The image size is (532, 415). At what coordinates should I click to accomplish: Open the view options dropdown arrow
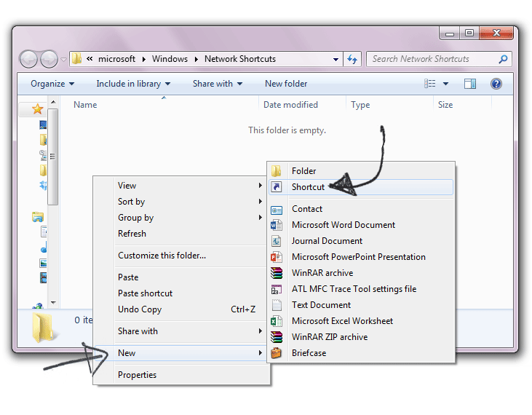point(445,84)
